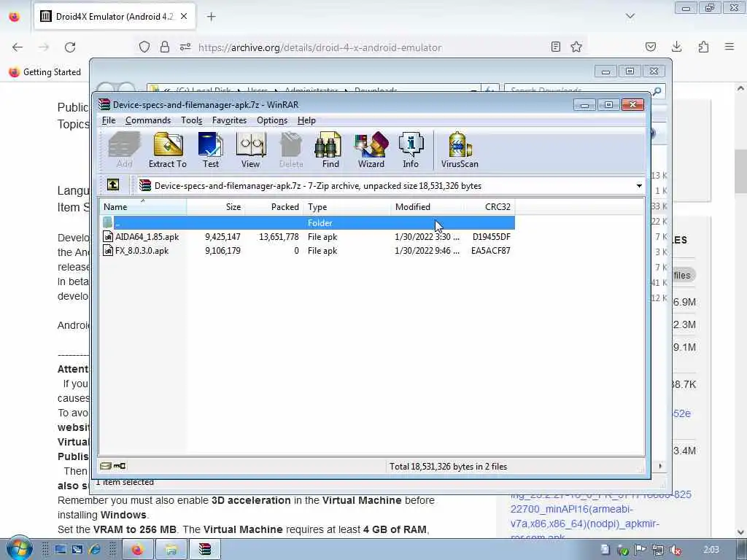Open the Getting Started bookmark

coord(45,72)
